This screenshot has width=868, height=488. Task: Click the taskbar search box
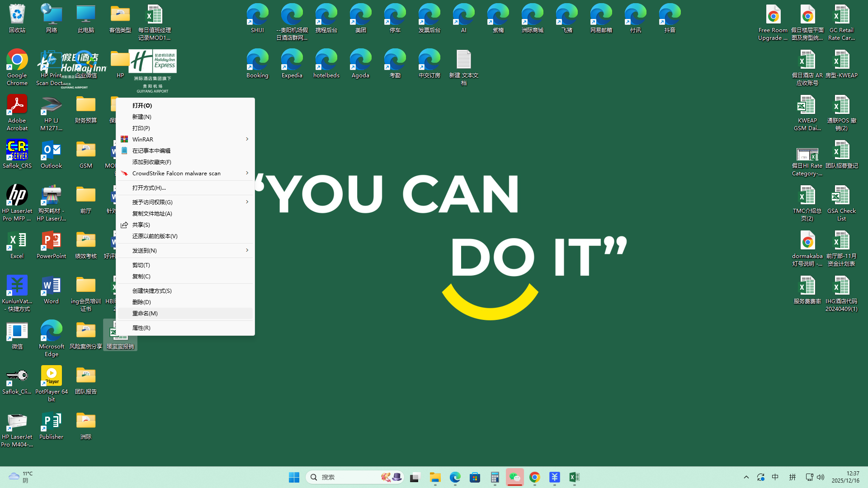[x=348, y=477]
